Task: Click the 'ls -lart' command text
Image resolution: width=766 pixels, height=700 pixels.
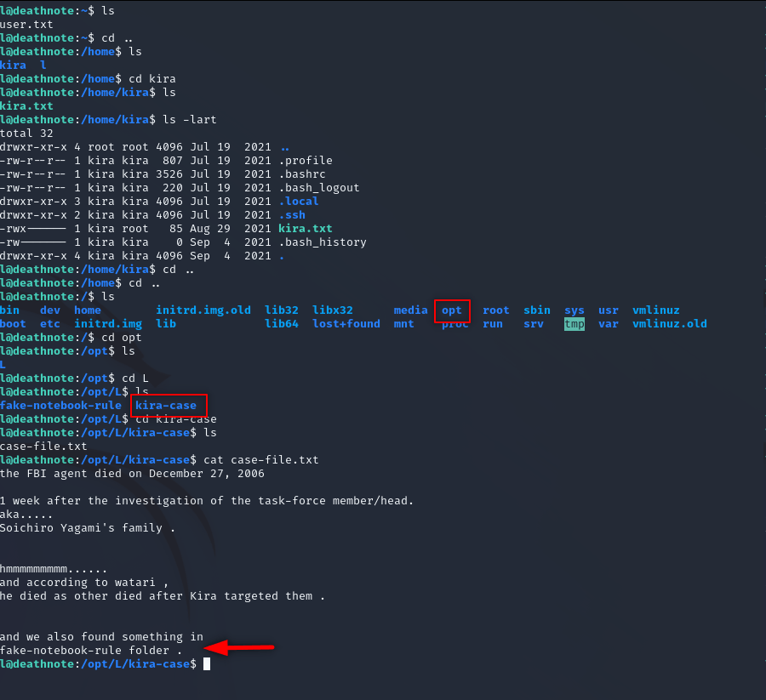Action: tap(190, 120)
